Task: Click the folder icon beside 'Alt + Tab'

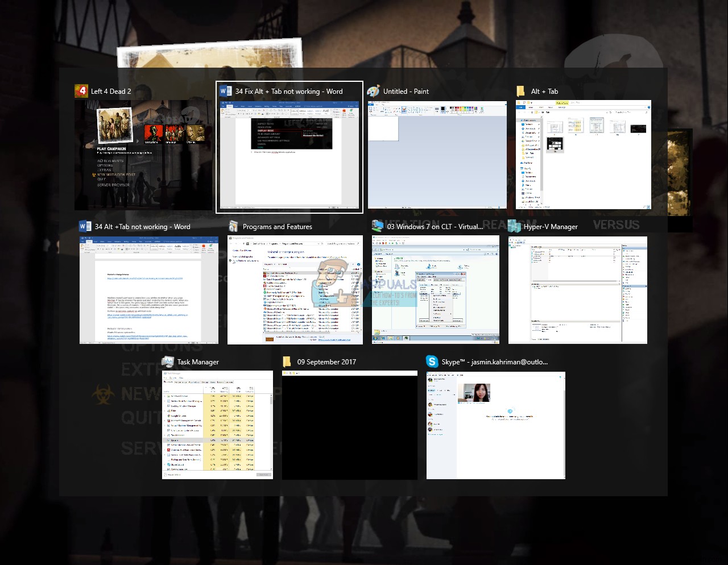Action: click(x=520, y=91)
